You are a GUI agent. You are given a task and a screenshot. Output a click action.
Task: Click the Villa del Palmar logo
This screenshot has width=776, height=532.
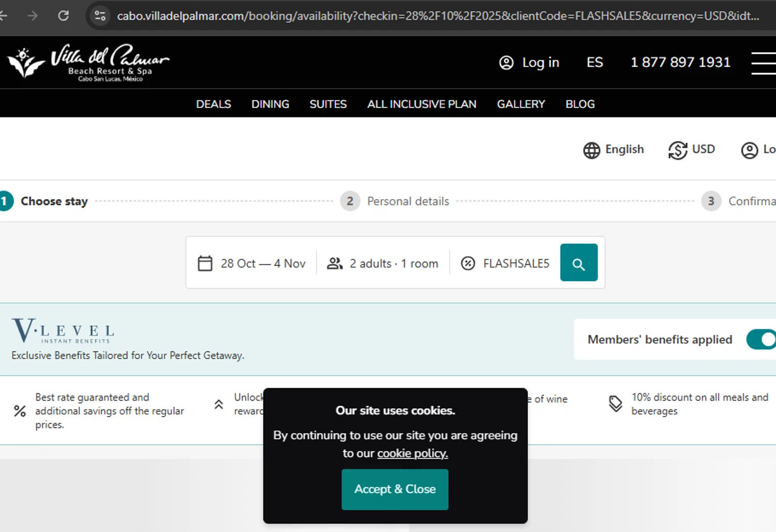point(88,63)
